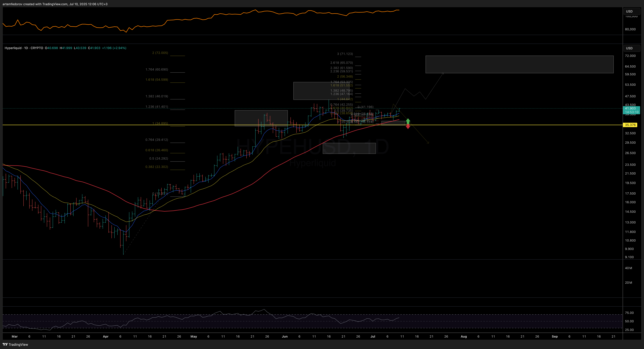Click Fib label 0.5 (24.292)

coord(158,158)
